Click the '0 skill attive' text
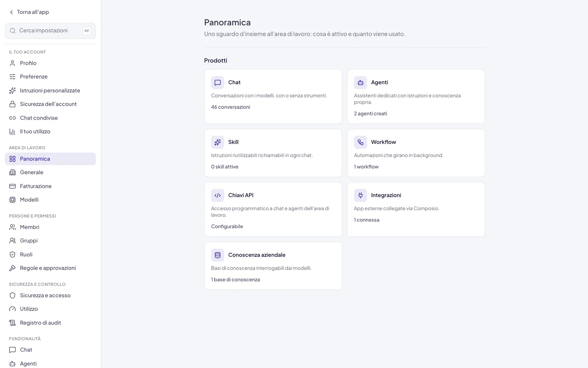The height and width of the screenshot is (368, 588). pos(225,167)
